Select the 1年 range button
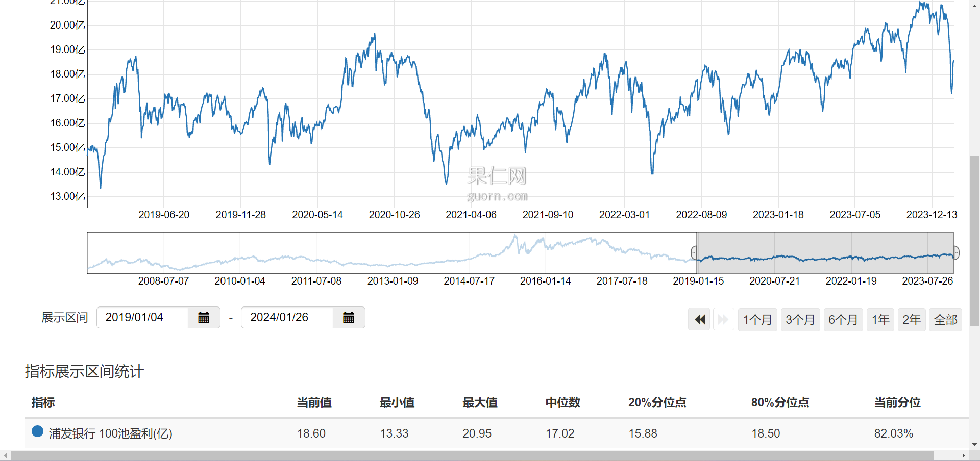 (880, 320)
